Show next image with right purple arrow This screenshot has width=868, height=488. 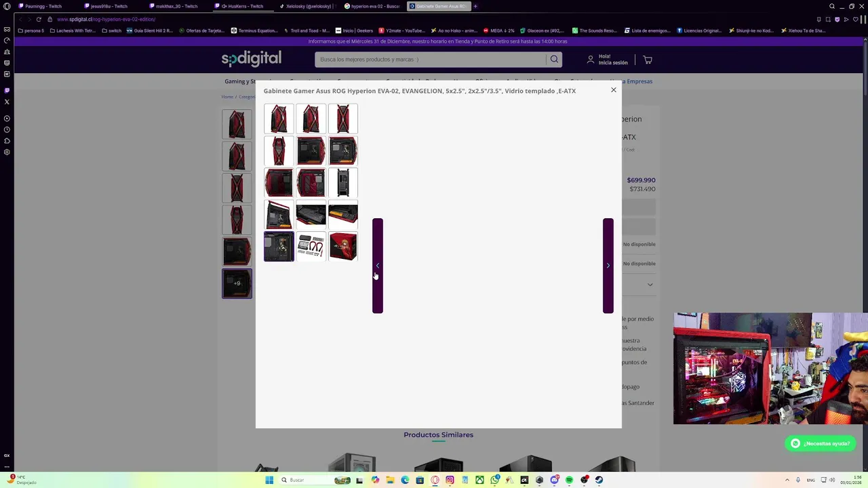pos(608,266)
